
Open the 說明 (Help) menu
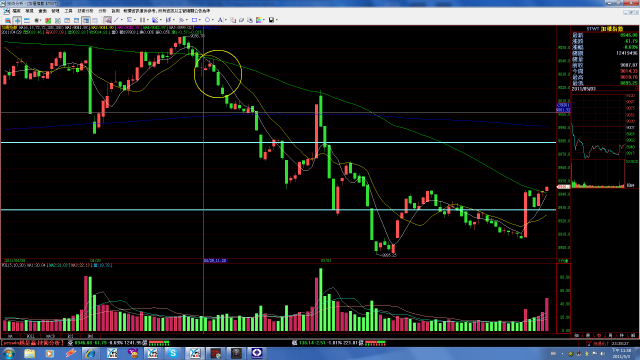point(116,11)
